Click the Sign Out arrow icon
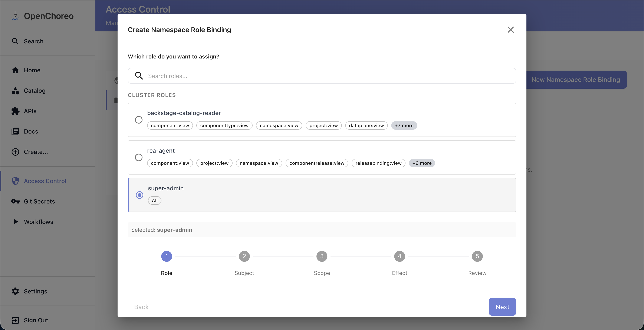644x330 pixels. click(15, 320)
